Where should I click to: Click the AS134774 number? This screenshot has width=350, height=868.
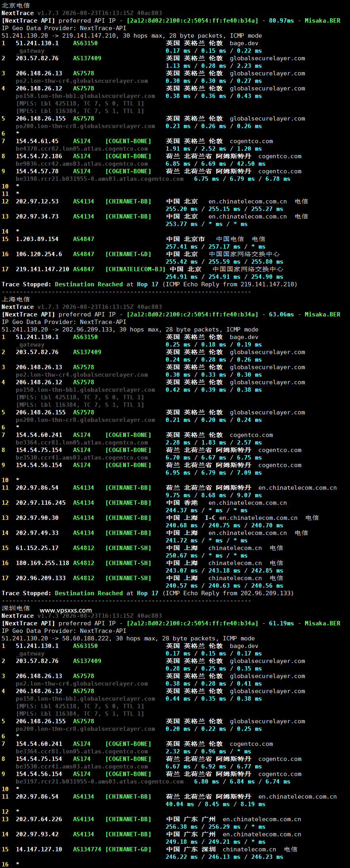pyautogui.click(x=87, y=849)
